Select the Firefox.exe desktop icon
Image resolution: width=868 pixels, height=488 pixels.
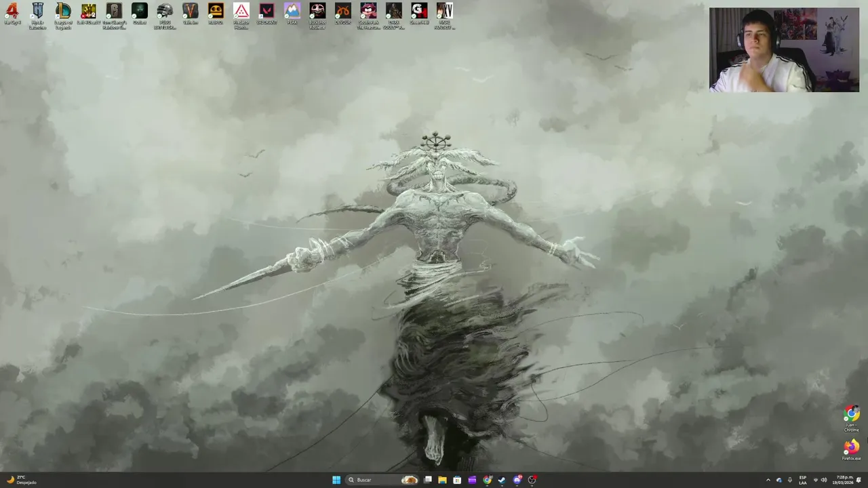pyautogui.click(x=851, y=450)
